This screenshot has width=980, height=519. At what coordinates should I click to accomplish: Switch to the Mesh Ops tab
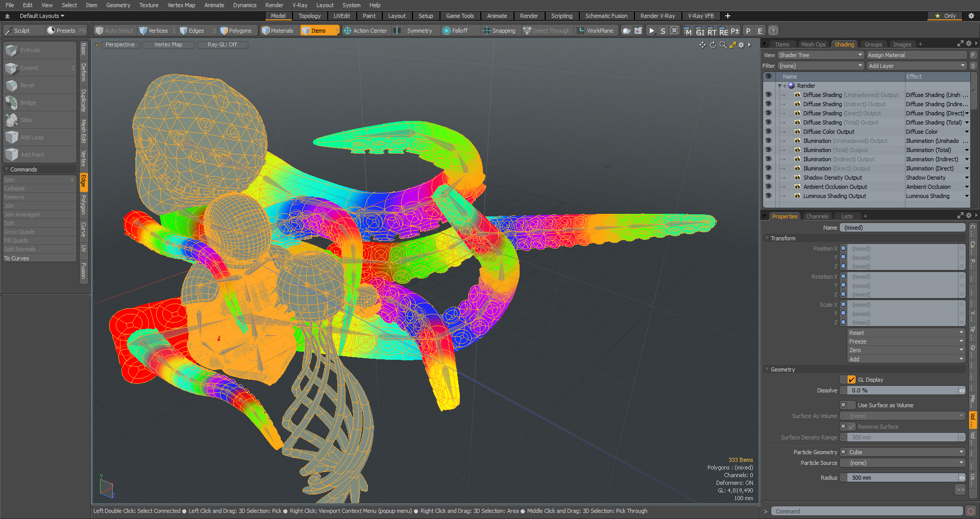tap(813, 44)
